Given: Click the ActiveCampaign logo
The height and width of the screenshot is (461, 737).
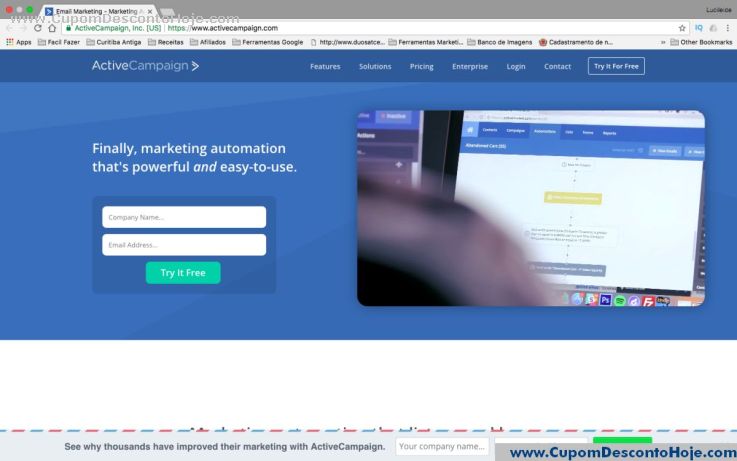Looking at the screenshot, I should 145,66.
